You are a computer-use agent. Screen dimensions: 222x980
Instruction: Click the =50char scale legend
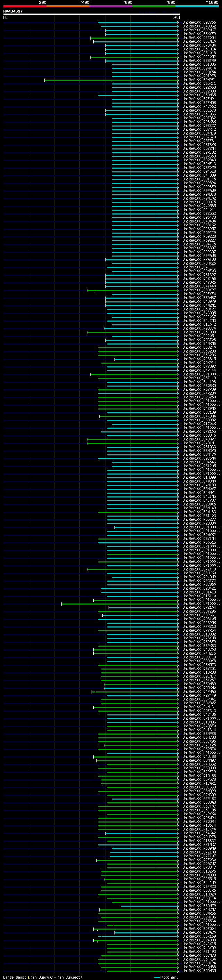[x=166, y=977]
